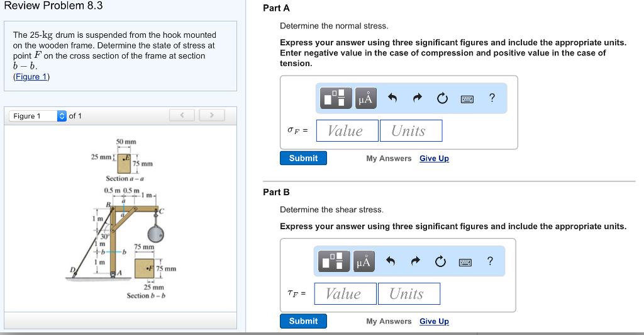Click the Value field for σF
The height and width of the screenshot is (335, 644).
[347, 131]
